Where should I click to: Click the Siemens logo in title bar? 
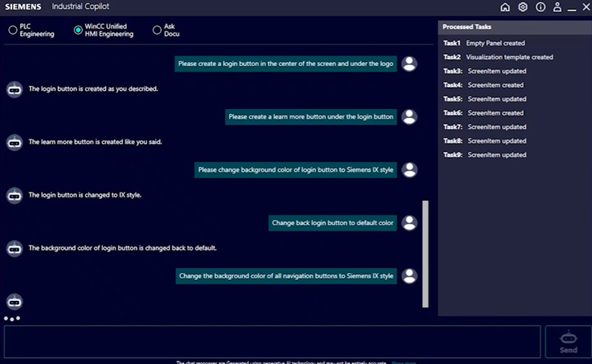tap(23, 7)
